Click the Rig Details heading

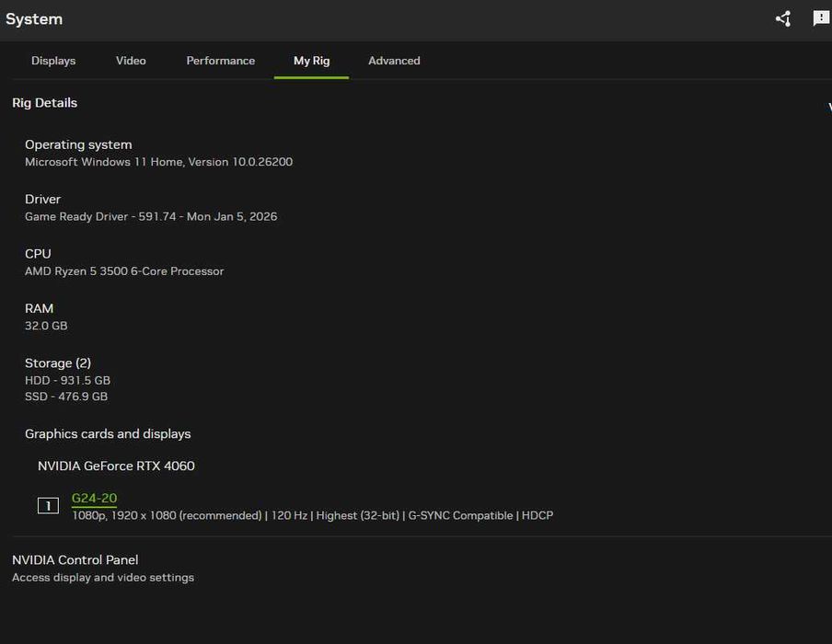tap(44, 103)
